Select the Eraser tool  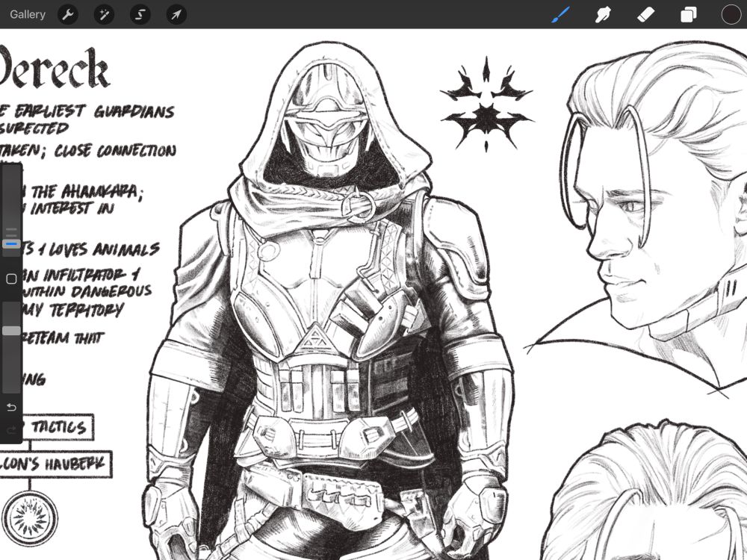tap(645, 15)
